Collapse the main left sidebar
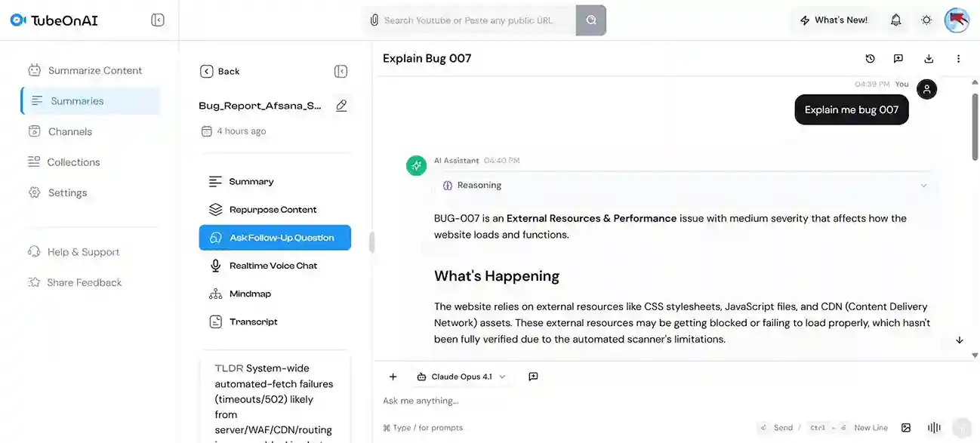Screen dimensions: 980x443 [x=158, y=20]
